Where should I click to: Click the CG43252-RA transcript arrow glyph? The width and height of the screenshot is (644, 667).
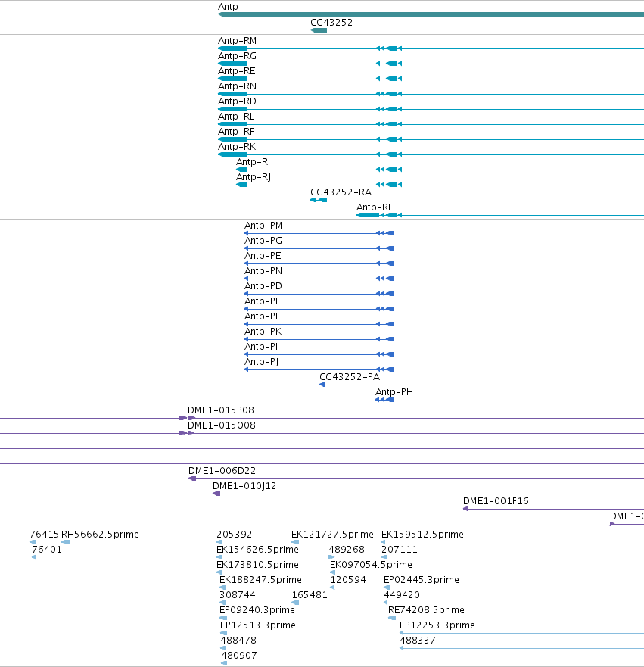(x=319, y=200)
